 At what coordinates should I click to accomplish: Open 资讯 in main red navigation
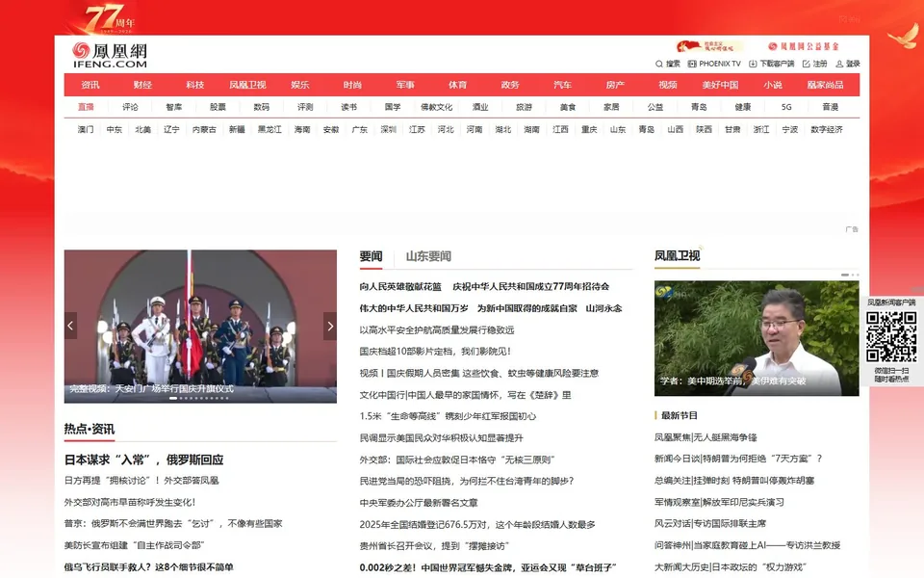(90, 85)
